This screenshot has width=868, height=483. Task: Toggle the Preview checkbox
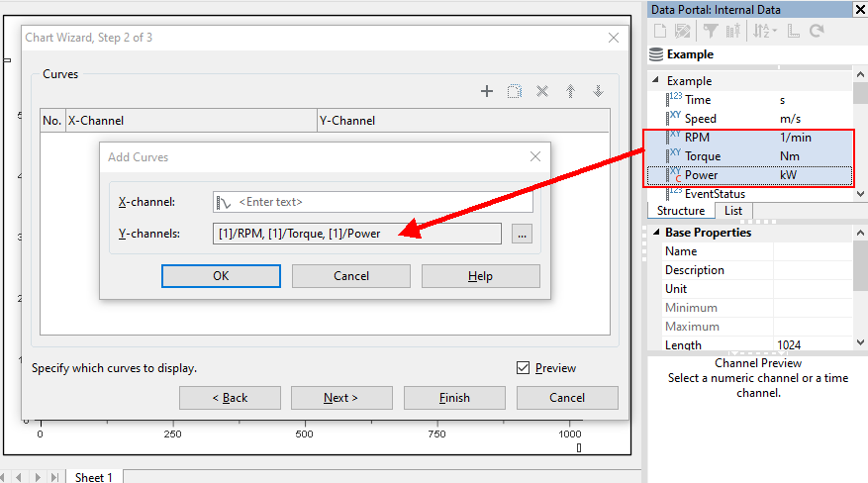pos(524,368)
